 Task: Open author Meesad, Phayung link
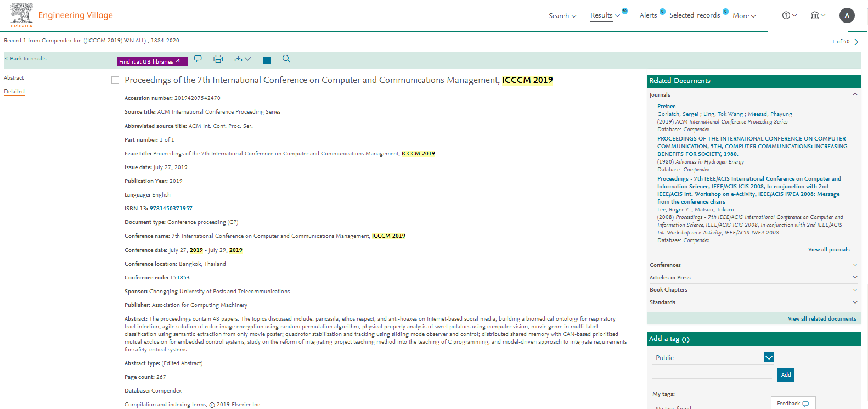click(x=770, y=114)
